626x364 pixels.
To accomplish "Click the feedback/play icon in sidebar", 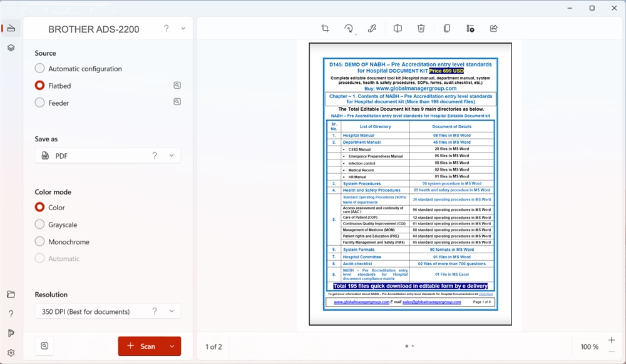I will click(11, 333).
